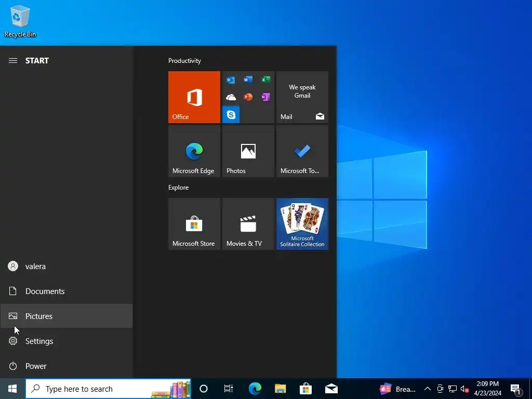
Task: Expand the Start menu hamburger button
Action: [13, 61]
